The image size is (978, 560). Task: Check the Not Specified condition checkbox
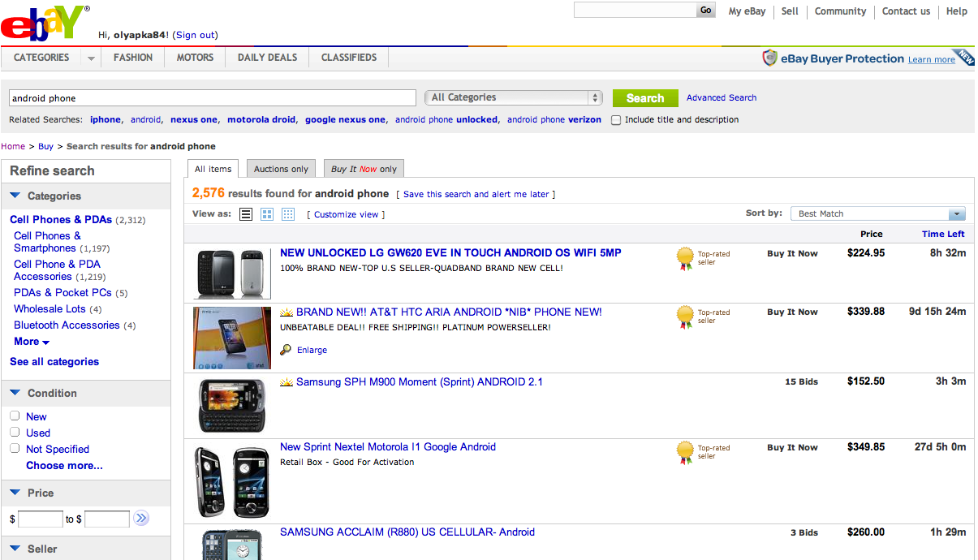click(x=15, y=448)
